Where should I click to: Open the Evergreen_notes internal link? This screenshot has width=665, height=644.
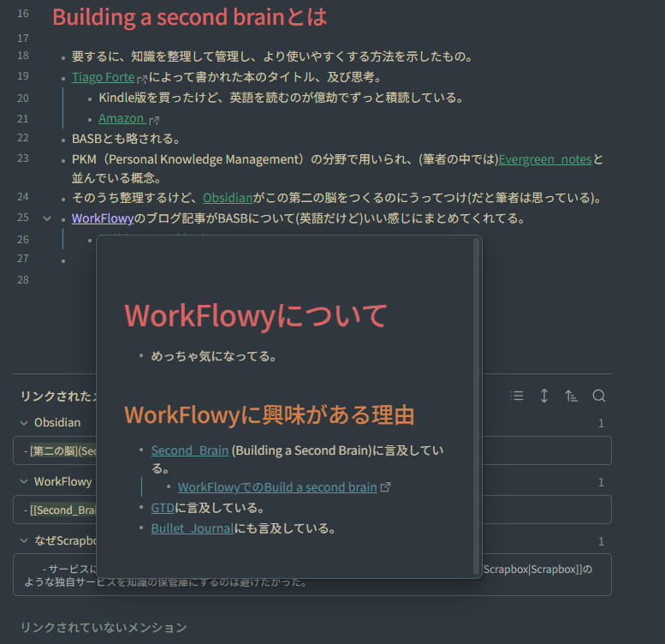[x=545, y=159]
